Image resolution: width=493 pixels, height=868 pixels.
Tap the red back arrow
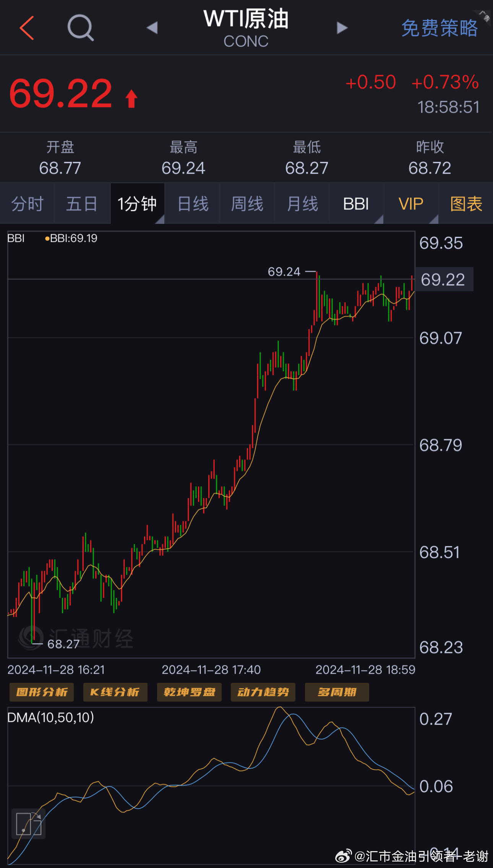point(27,28)
